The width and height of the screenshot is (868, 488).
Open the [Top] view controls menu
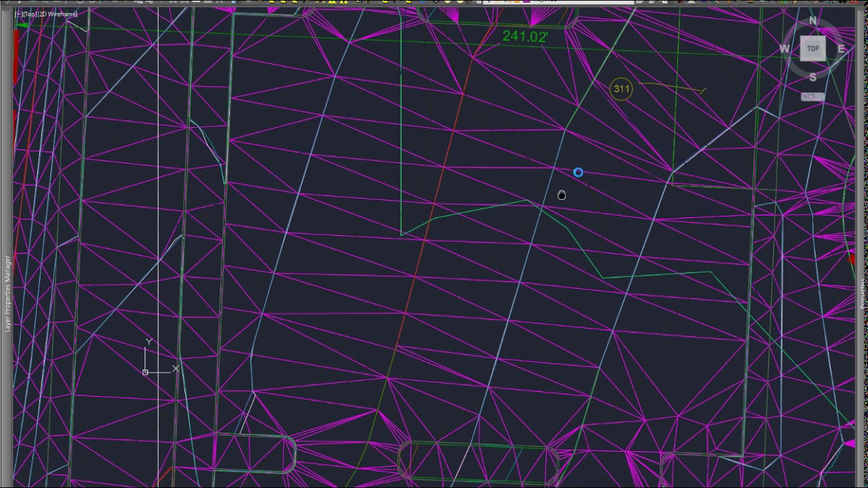point(30,14)
